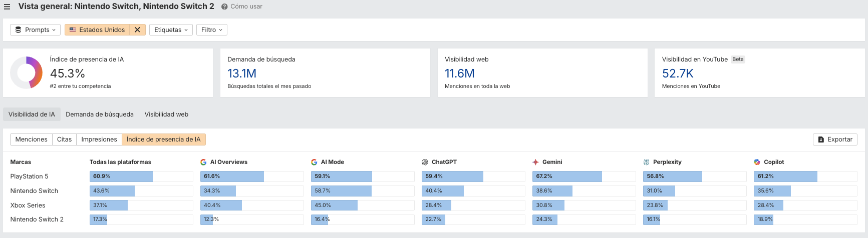Click the 52.7K YouTube mentions value
The height and width of the screenshot is (238, 868).
(678, 73)
